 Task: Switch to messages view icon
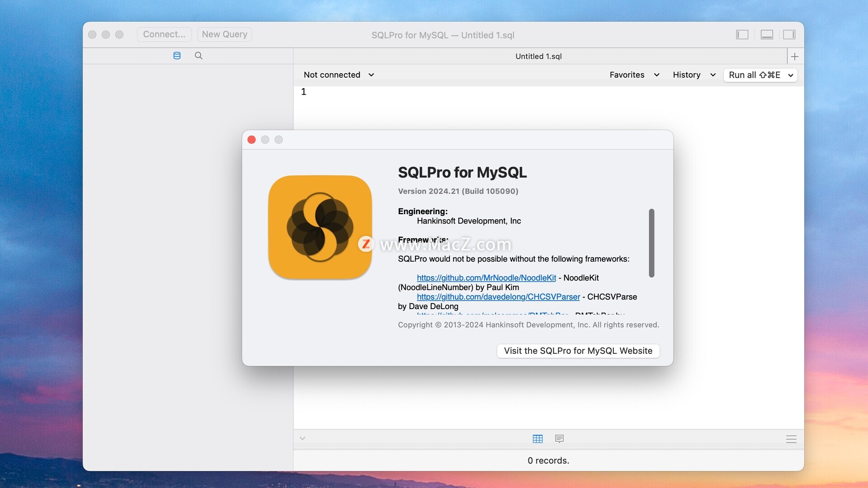click(x=559, y=439)
